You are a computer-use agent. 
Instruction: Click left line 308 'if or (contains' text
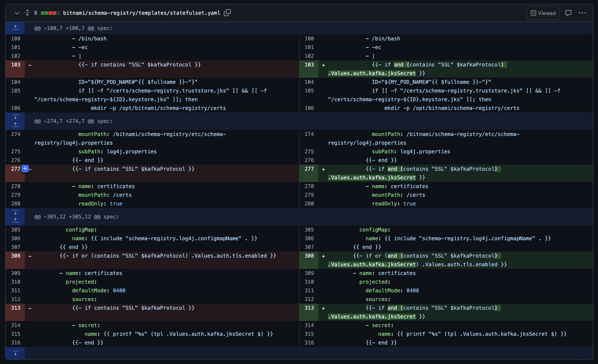click(x=168, y=256)
